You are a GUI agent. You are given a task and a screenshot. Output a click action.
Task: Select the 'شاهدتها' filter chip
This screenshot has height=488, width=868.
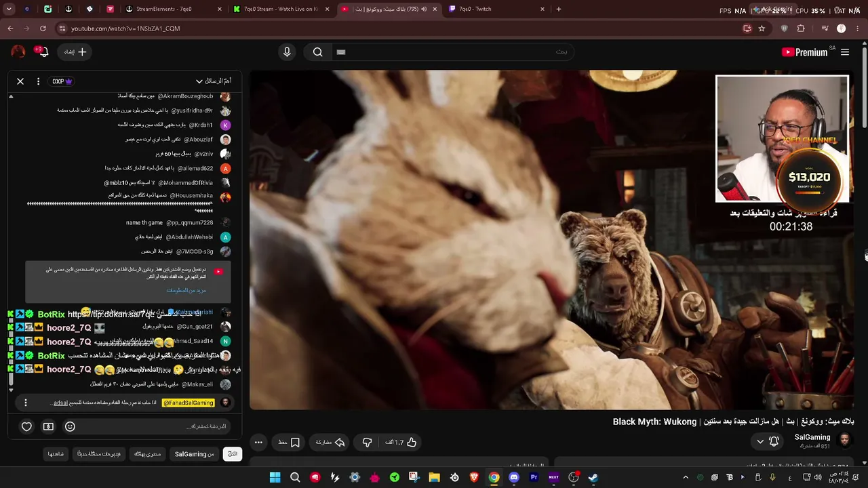click(x=56, y=454)
